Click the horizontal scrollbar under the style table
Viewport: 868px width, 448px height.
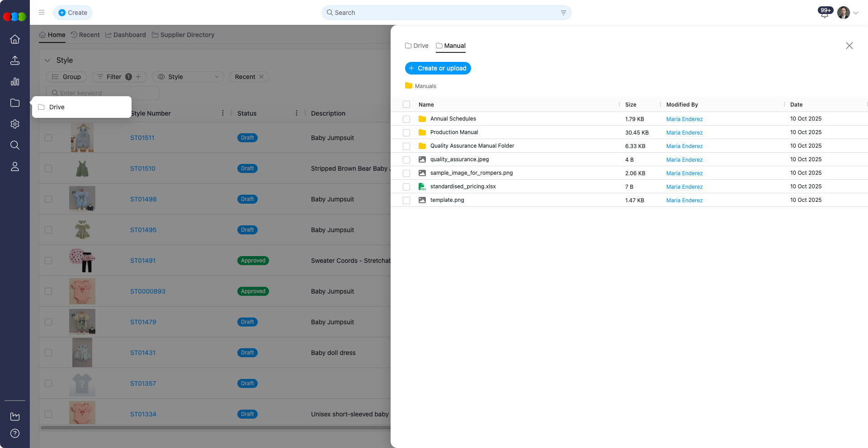215,427
